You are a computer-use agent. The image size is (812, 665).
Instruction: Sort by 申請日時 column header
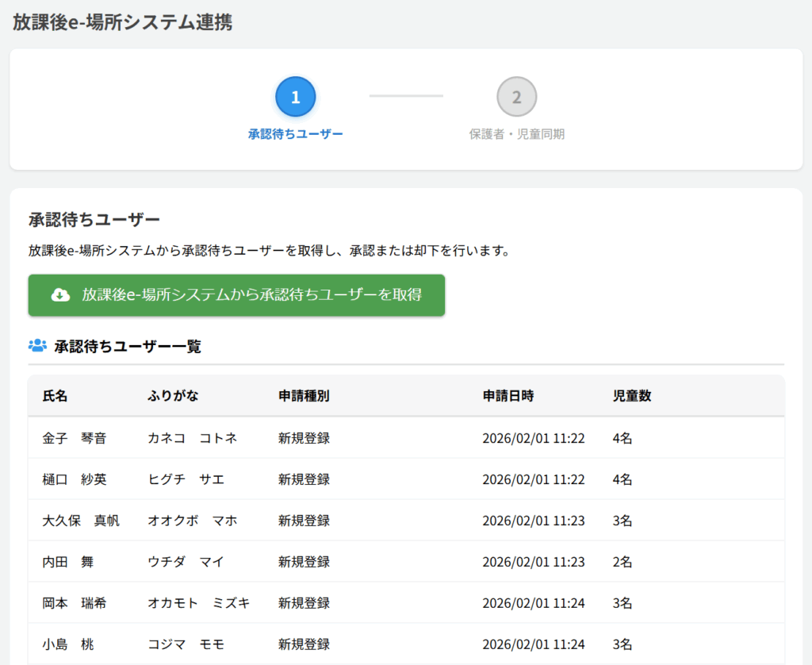(x=507, y=396)
